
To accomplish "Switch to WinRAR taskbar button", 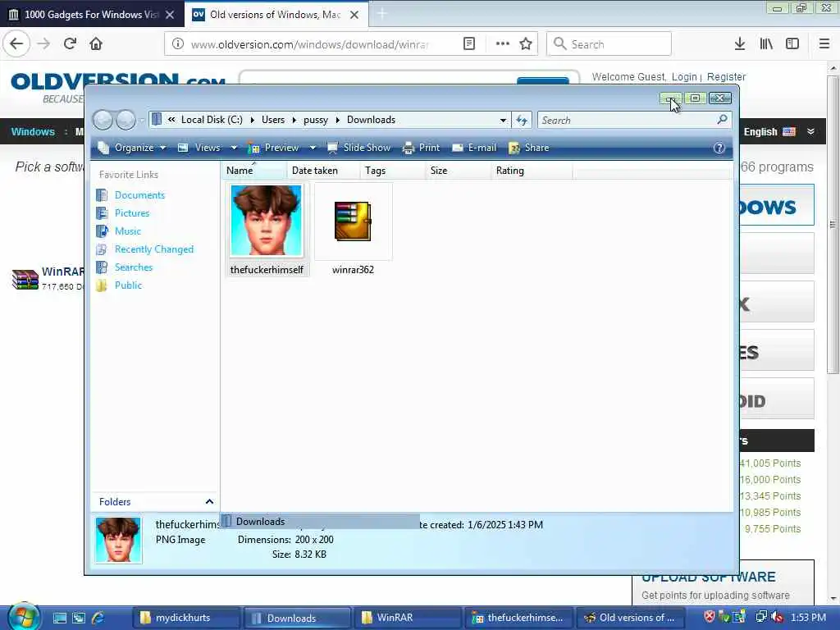I will point(409,618).
